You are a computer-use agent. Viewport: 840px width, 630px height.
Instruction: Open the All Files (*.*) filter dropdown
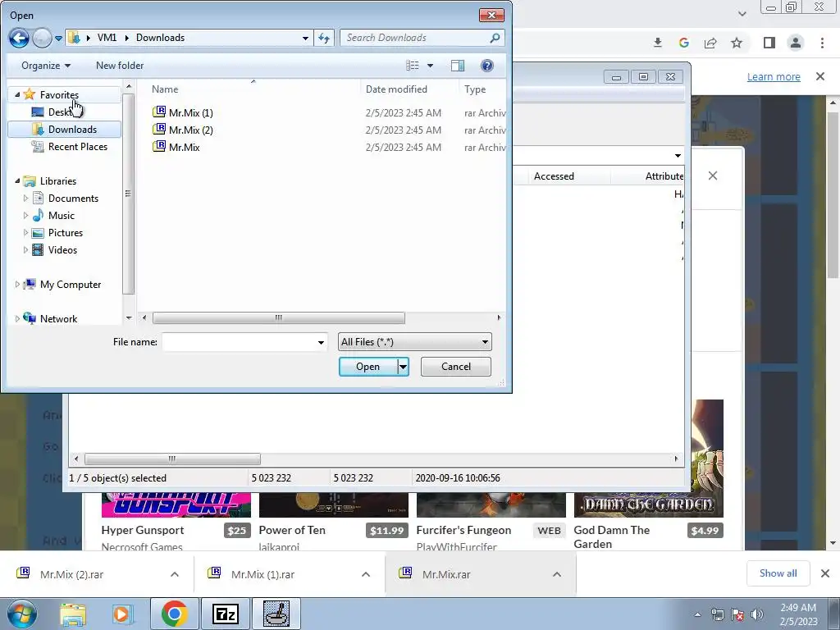(414, 342)
